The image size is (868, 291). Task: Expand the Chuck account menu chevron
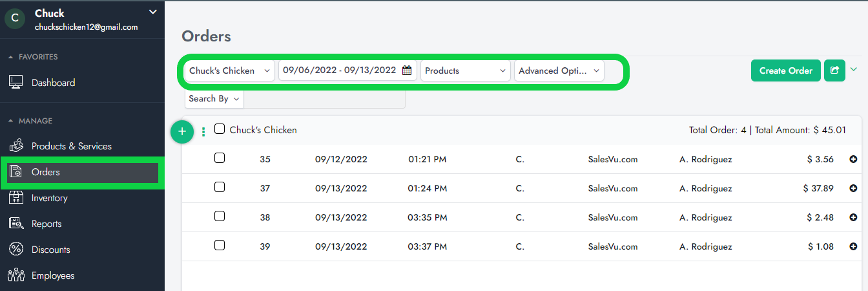point(152,12)
